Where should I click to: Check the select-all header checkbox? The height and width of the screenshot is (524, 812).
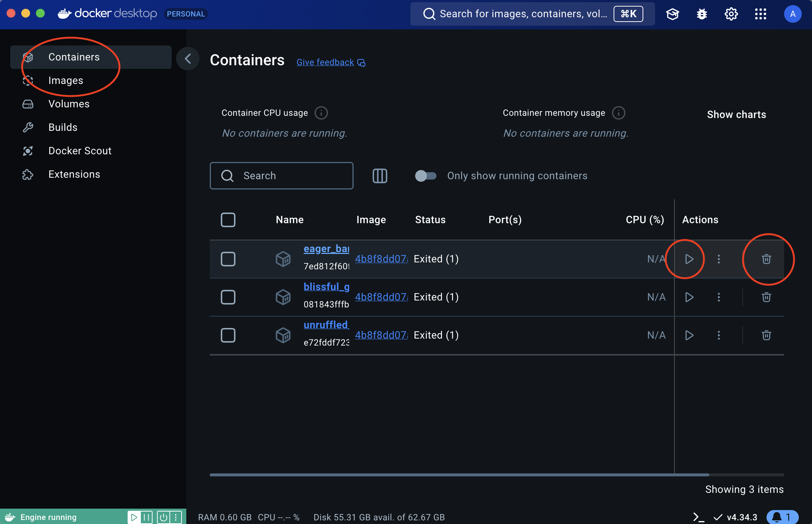[x=228, y=220]
